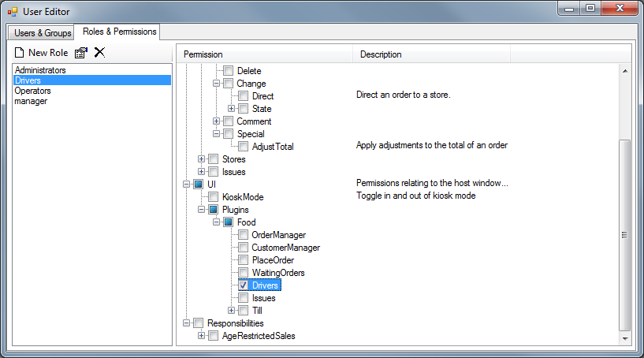
Task: Enable the KioskMode checkbox
Action: click(214, 197)
